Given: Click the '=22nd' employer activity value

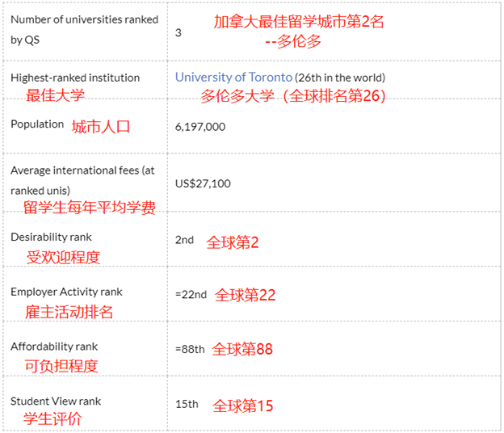Looking at the screenshot, I should pyautogui.click(x=191, y=294).
